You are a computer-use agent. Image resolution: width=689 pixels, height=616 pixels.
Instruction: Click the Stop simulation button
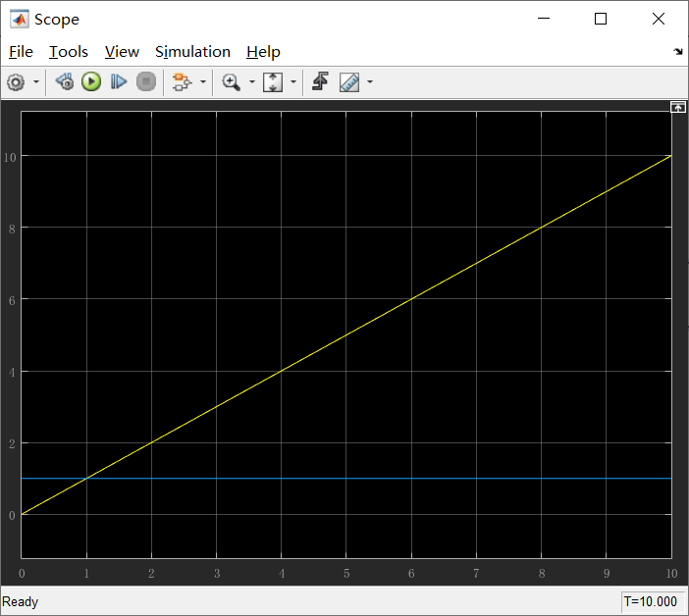[x=146, y=82]
